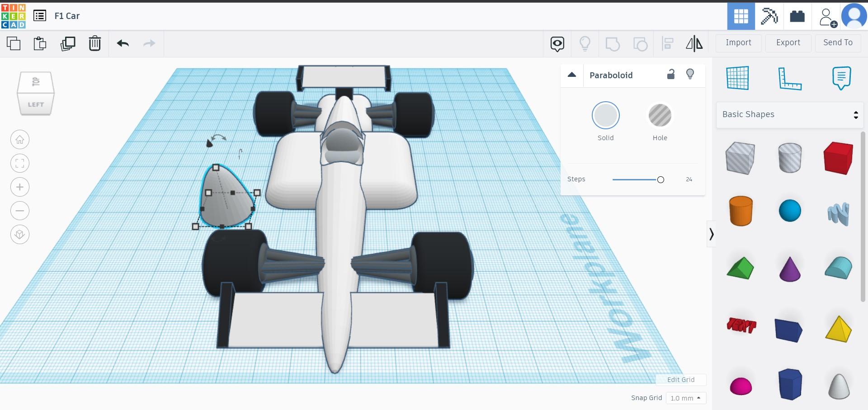Open the view/notes eye icon

[557, 44]
